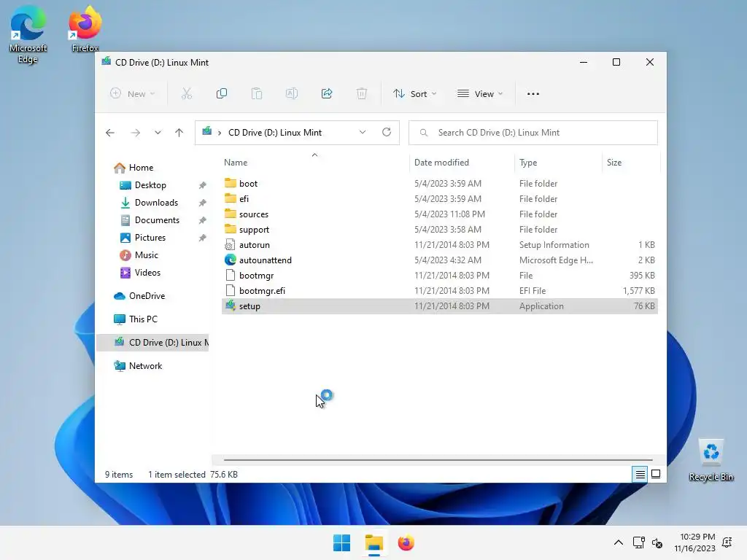
Task: Select the autounattend file
Action: coord(439,260)
